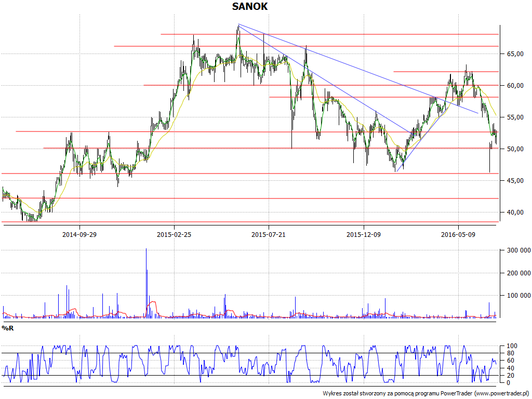The width and height of the screenshot is (532, 399).
Task: Click the SANOK chart title
Action: (250, 6)
